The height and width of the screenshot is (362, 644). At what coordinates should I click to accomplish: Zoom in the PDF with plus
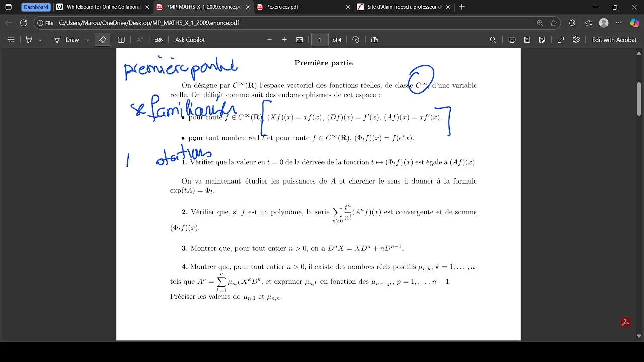[284, 40]
